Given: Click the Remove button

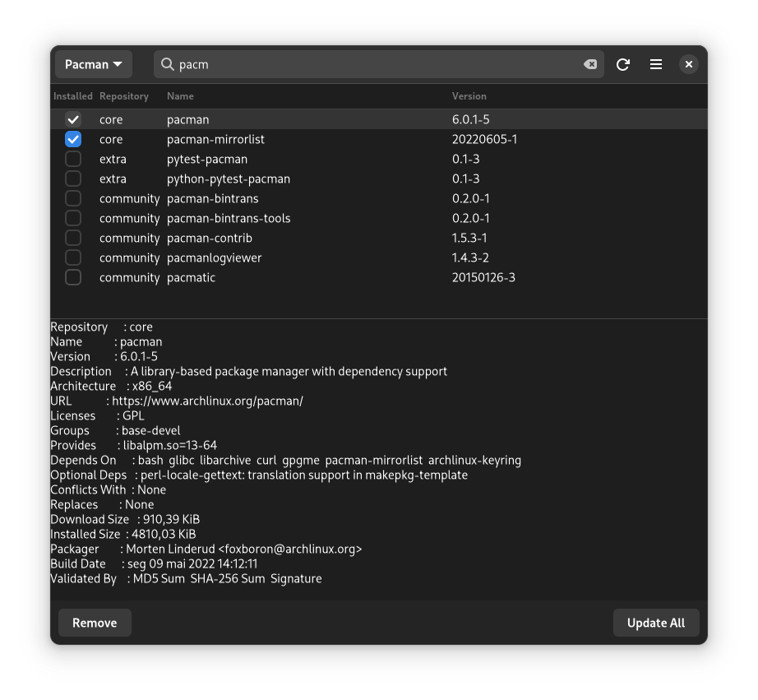Looking at the screenshot, I should coord(95,623).
